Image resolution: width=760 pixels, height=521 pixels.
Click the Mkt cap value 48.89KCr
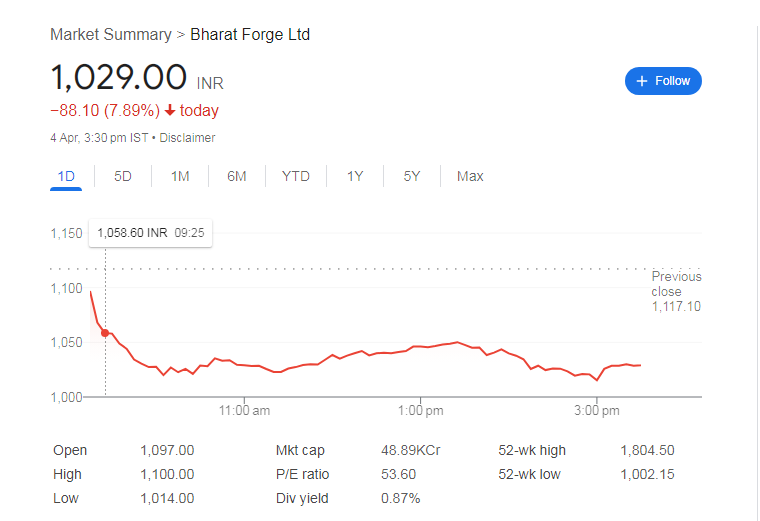pyautogui.click(x=411, y=451)
